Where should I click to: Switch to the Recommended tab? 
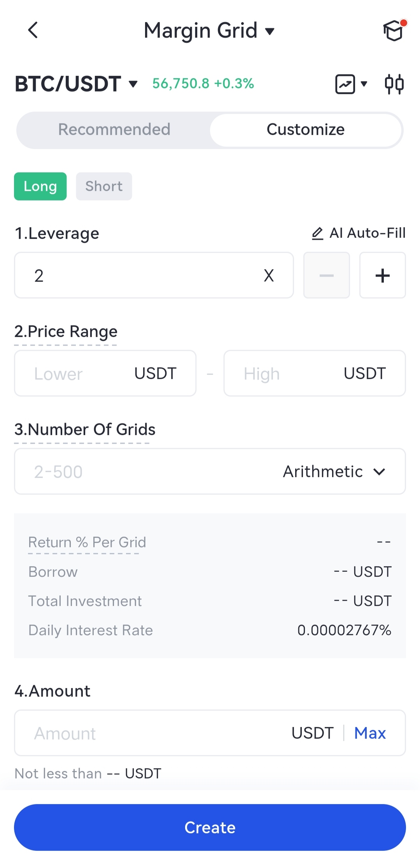[x=114, y=130]
